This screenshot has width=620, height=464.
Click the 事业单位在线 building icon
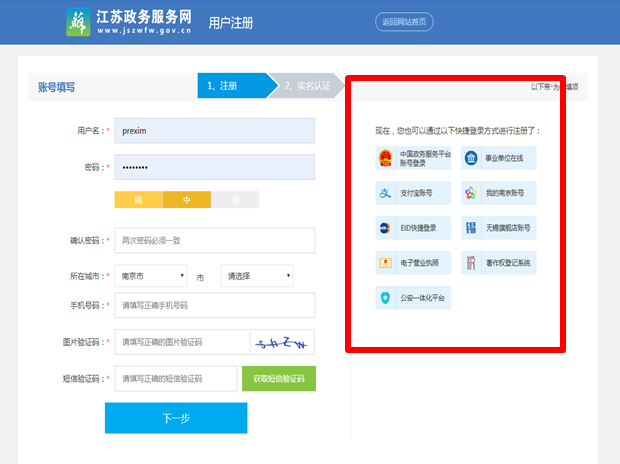coord(471,158)
